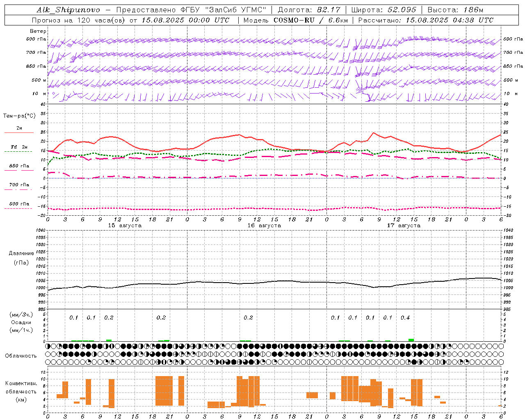Click the 0.4 precipitation amount value
This screenshot has height=420, width=525.
[405, 317]
